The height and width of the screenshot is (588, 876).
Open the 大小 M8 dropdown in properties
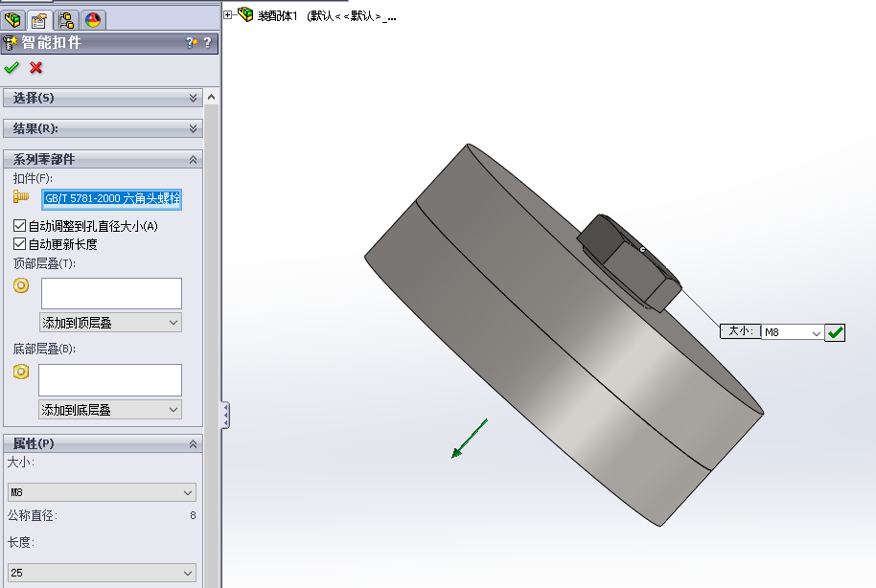point(102,492)
